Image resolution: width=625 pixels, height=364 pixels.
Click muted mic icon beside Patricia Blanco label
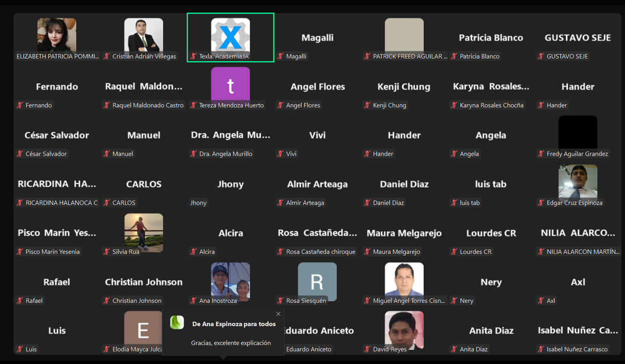tap(454, 57)
